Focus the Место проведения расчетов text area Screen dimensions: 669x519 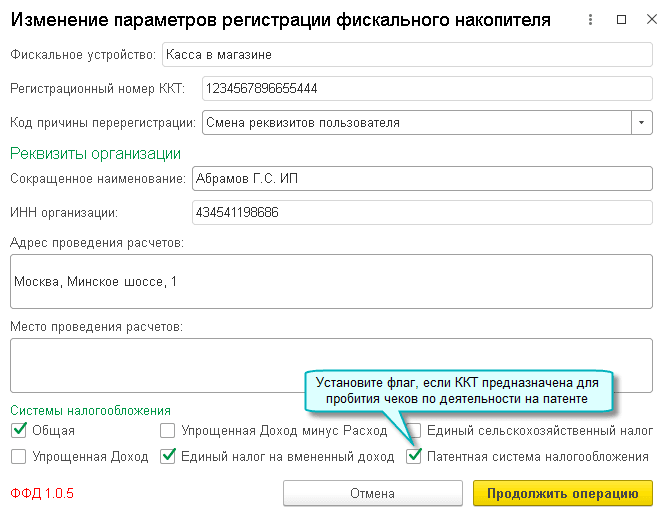pyautogui.click(x=330, y=365)
